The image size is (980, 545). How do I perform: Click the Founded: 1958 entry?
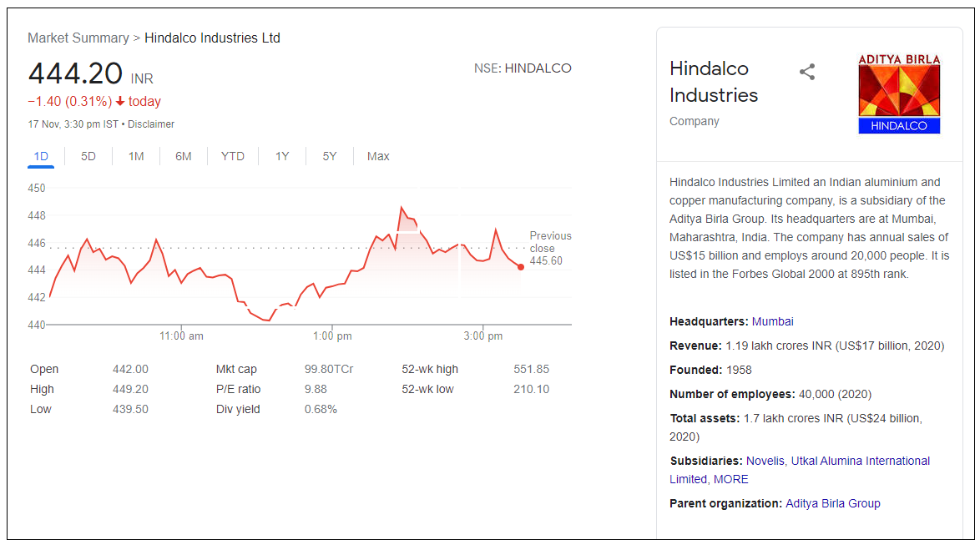(710, 370)
